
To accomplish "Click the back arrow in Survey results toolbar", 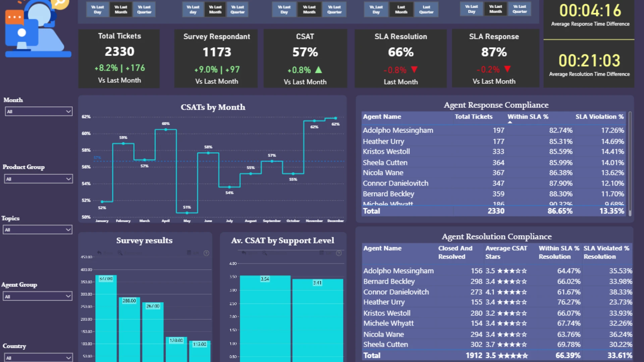I will (99, 253).
